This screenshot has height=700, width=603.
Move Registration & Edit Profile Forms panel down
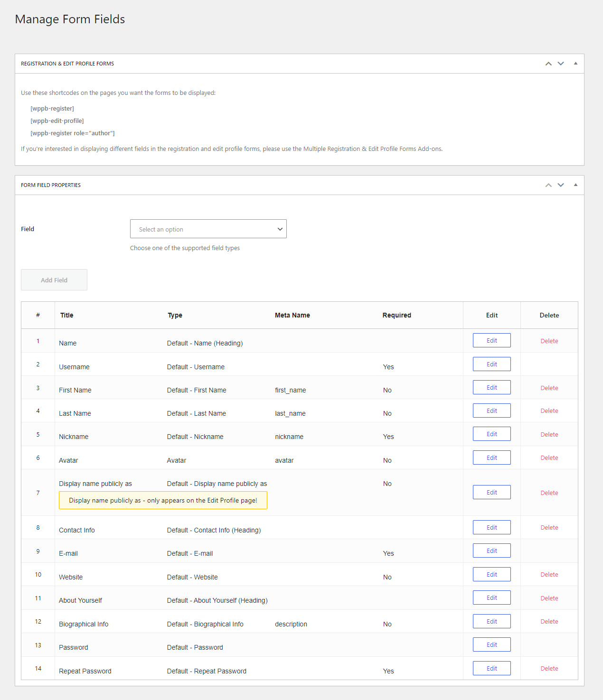coord(561,64)
